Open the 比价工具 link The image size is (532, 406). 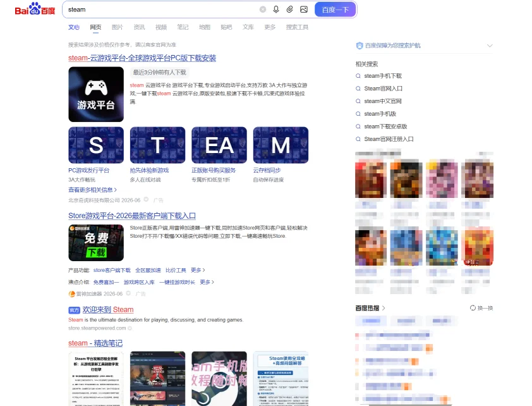click(x=176, y=270)
